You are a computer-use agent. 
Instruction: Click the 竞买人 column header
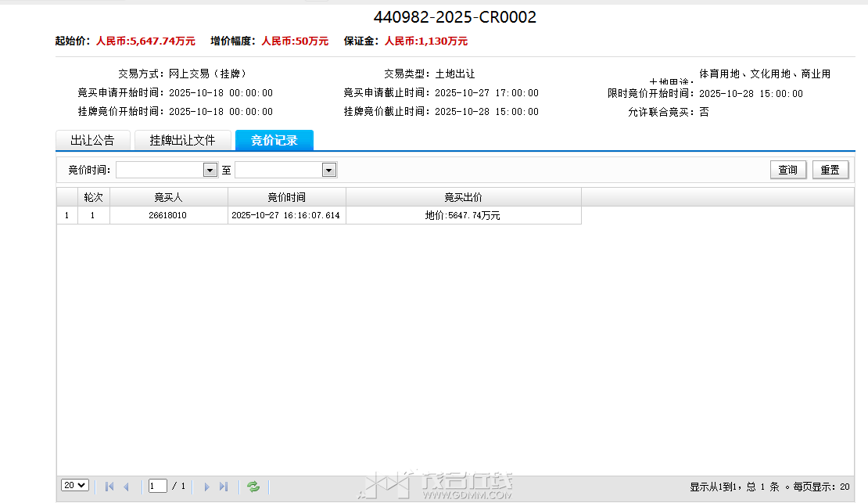(168, 197)
